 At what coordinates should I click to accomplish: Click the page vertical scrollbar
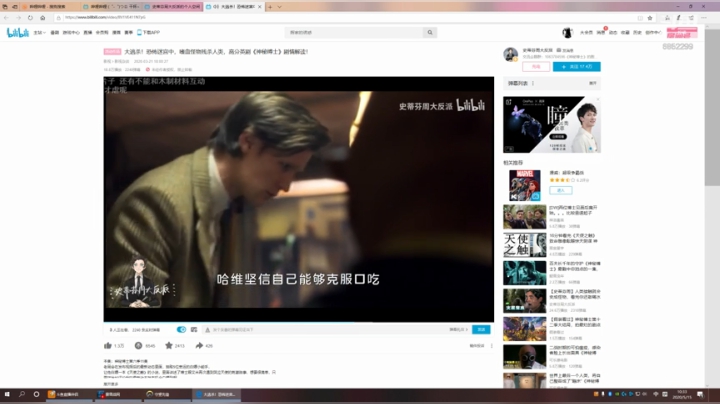pos(713,108)
